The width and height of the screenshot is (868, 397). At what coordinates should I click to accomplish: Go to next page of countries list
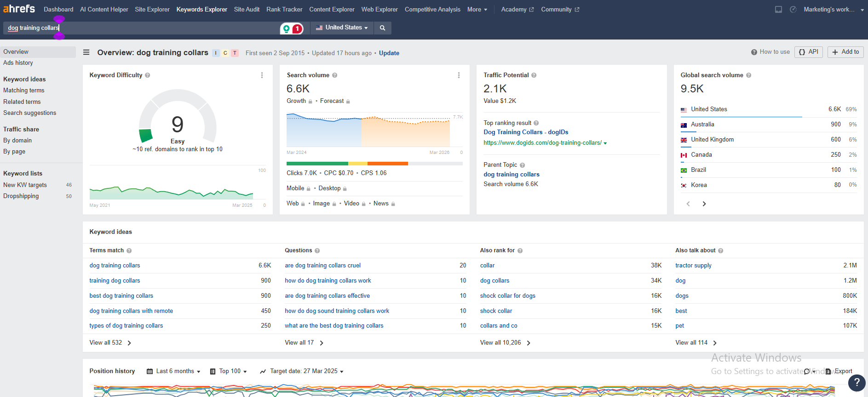[x=704, y=204]
